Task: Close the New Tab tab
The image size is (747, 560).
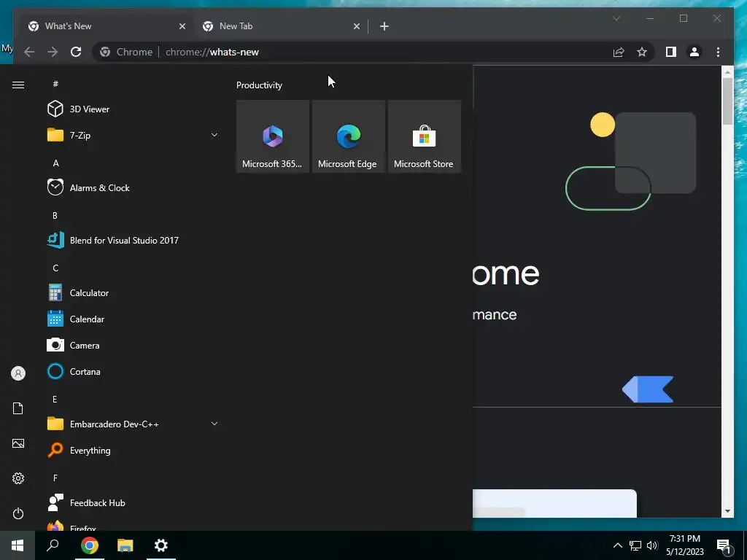Action: point(356,27)
